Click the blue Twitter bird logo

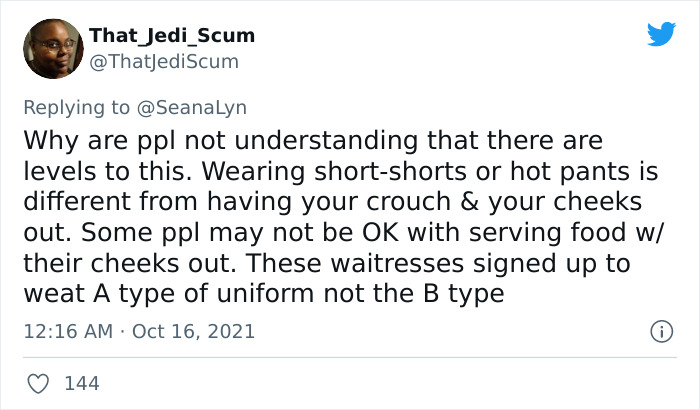click(x=661, y=34)
